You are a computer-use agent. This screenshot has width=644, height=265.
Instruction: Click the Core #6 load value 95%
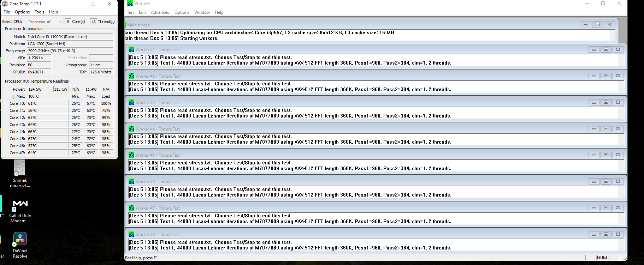point(106,146)
